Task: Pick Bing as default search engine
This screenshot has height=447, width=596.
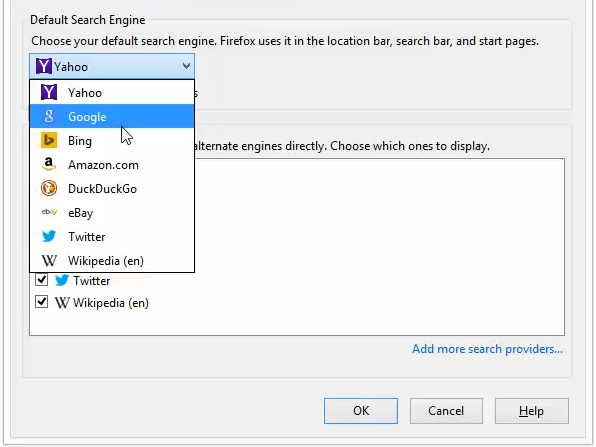Action: point(112,141)
